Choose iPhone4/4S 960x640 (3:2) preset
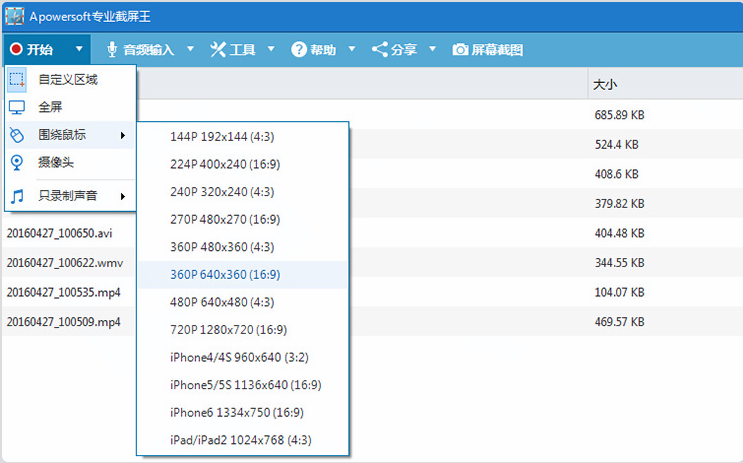This screenshot has height=463, width=743. pos(243,357)
